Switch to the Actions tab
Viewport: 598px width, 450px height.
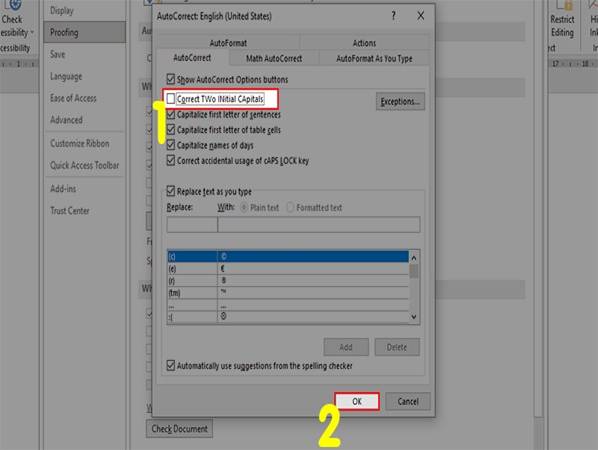(x=364, y=43)
